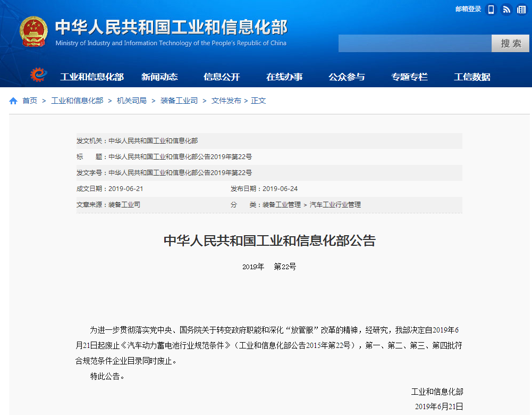The width and height of the screenshot is (532, 415).
Task: Open the 公众参与 menu item
Action: [x=347, y=77]
